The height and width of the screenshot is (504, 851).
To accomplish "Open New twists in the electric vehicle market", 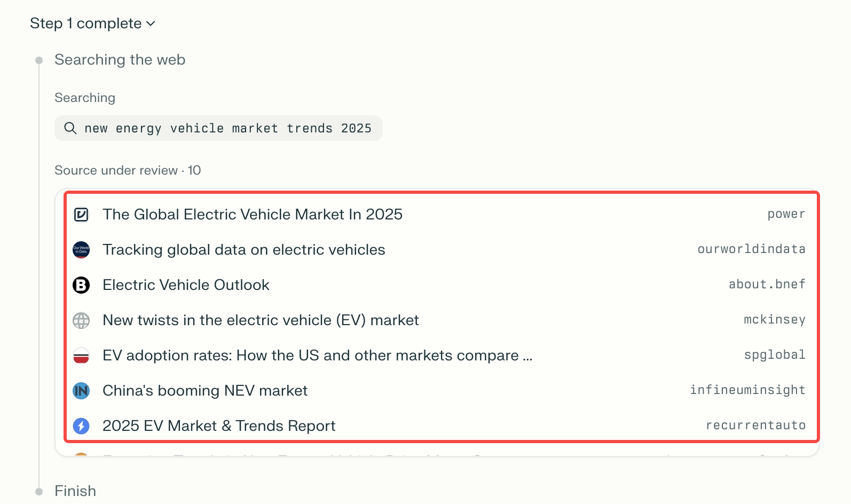I will pos(261,320).
